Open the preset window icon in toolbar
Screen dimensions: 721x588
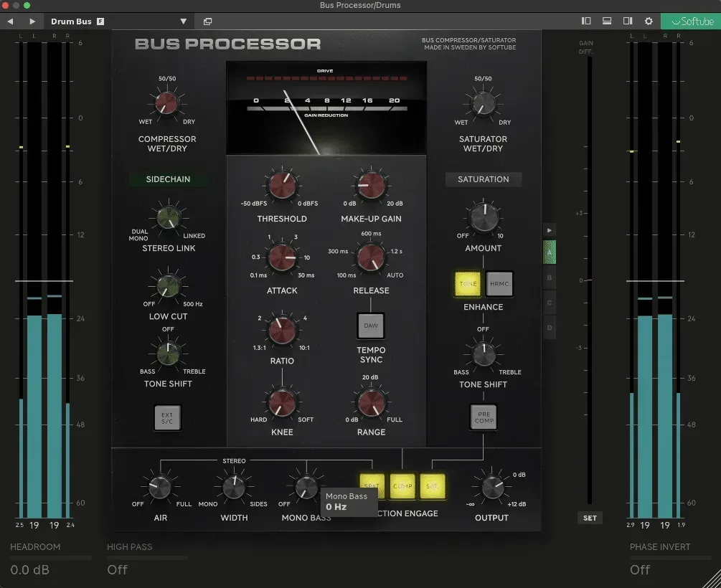click(x=208, y=21)
